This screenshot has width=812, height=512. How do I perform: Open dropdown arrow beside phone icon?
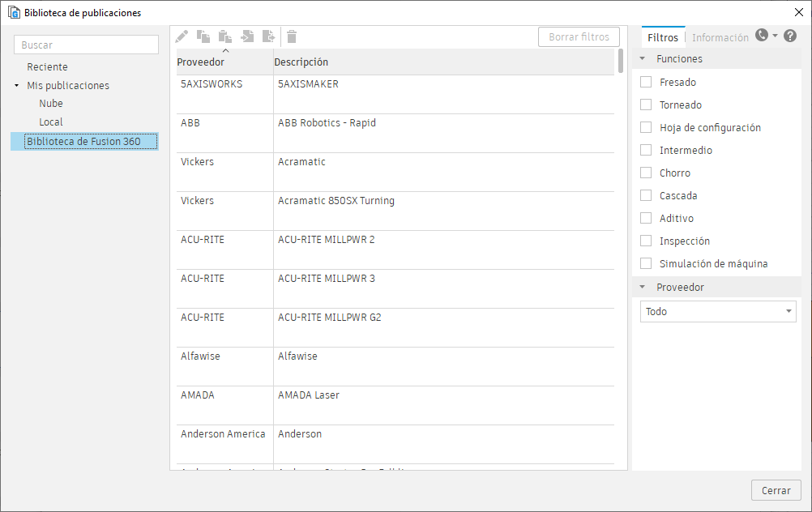pos(776,35)
